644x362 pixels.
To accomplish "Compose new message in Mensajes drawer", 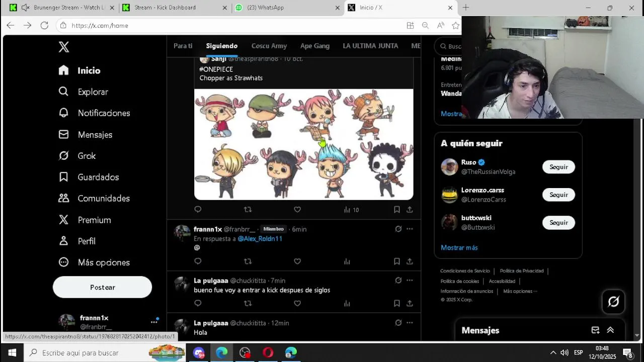I will tap(595, 330).
